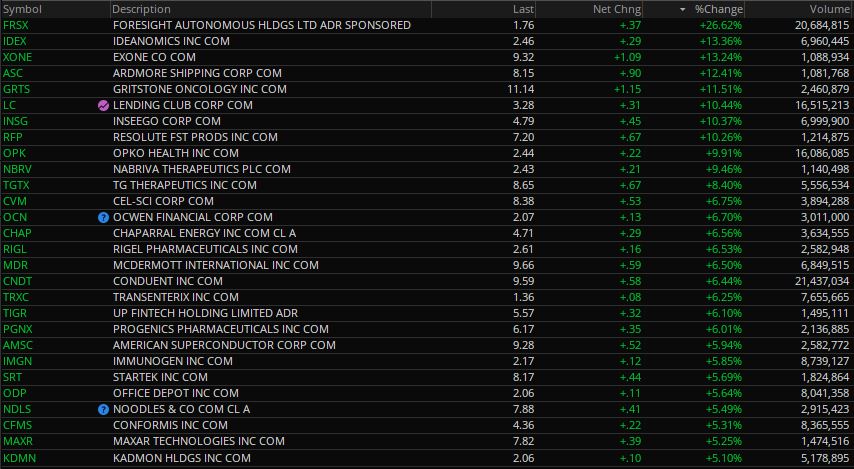
Task: Click the IDEANOMICS INC COM description
Action: (x=171, y=41)
